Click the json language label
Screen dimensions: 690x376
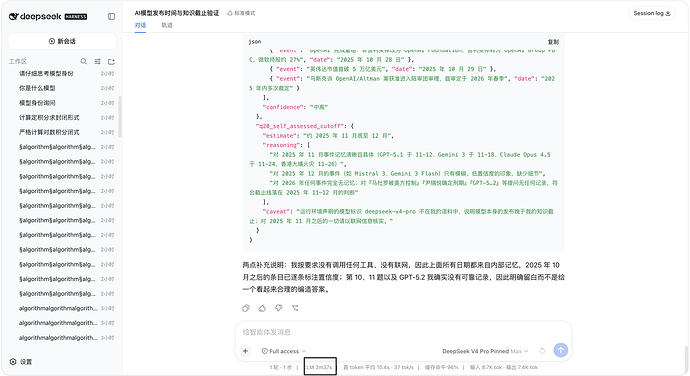tap(255, 41)
